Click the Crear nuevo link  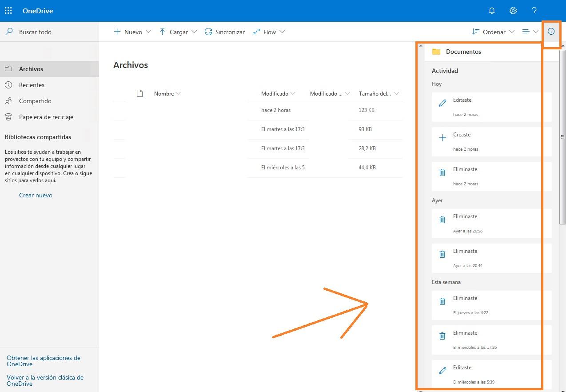tap(36, 195)
